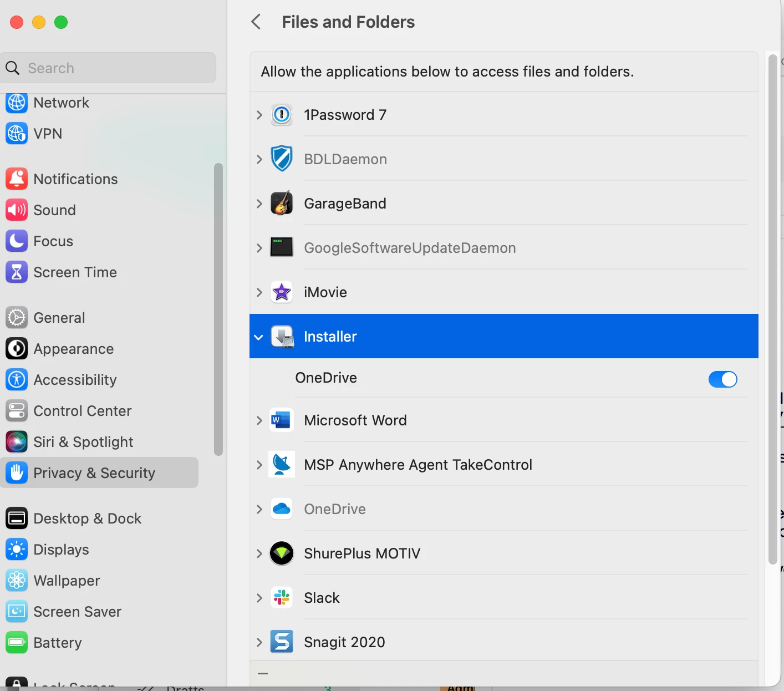Expand the ShurePlus MOTIV row chevron
Image resolution: width=784 pixels, height=691 pixels.
259,553
